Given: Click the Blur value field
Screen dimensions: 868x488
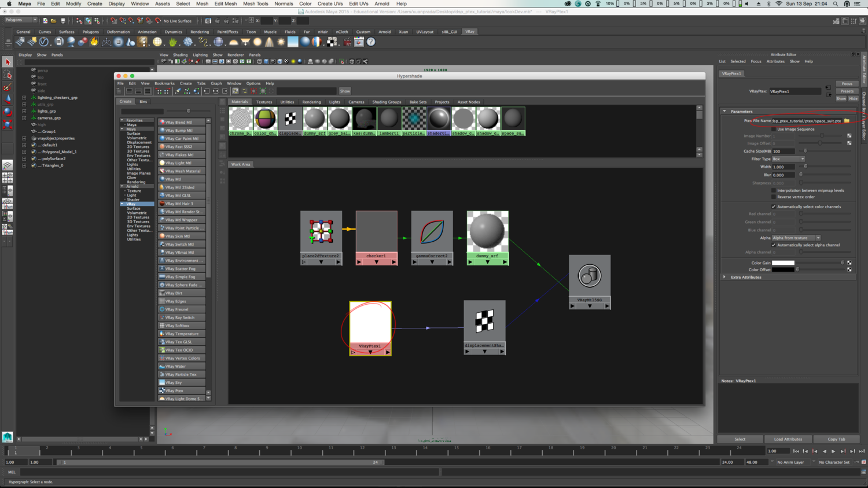Looking at the screenshot, I should [784, 175].
